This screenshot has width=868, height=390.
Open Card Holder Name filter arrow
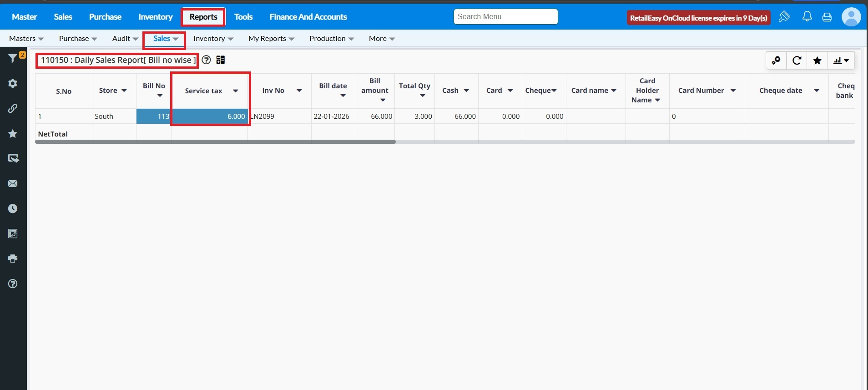pyautogui.click(x=657, y=100)
